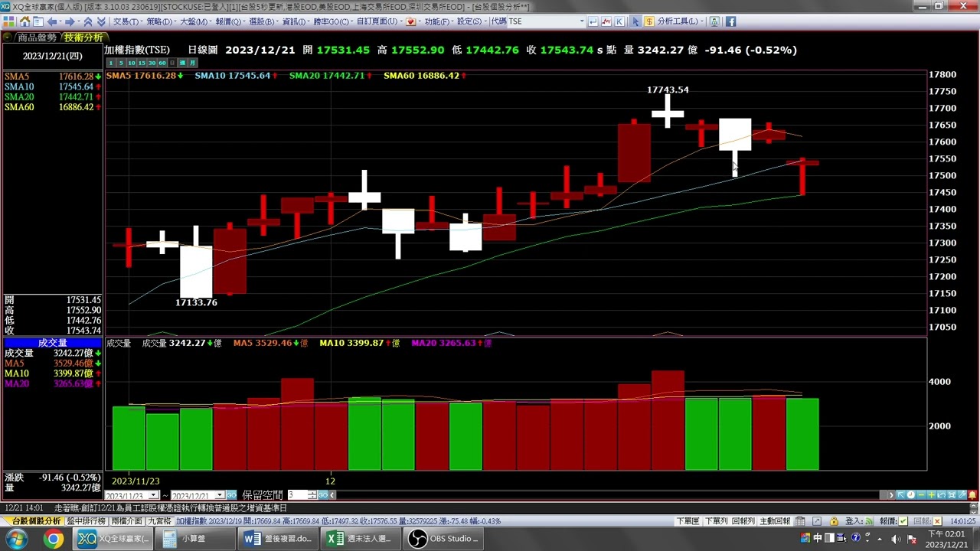Viewport: 980px width, 551px height.
Task: Open the K-line chart icon
Action: pos(619,21)
